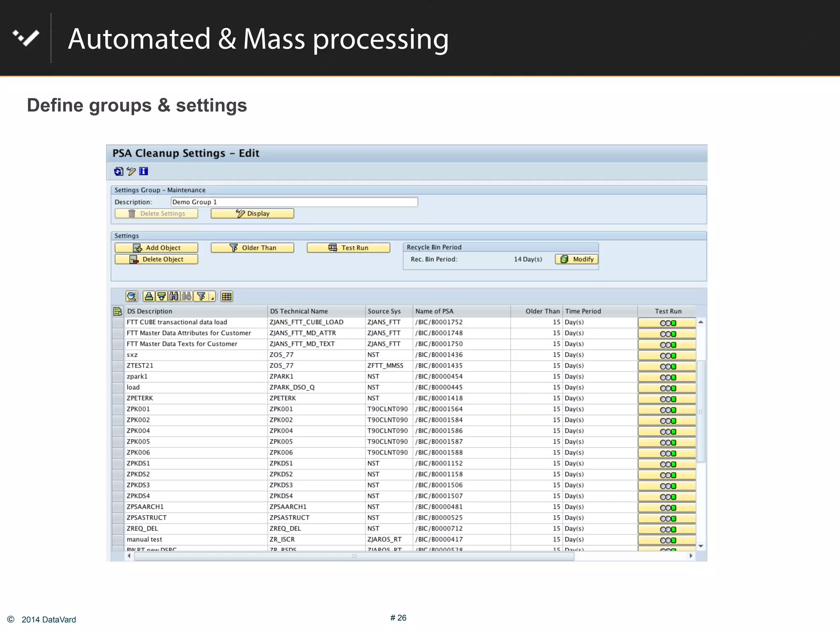Image resolution: width=840 pixels, height=630 pixels.
Task: Select the row selector for ZPK006
Action: [x=118, y=452]
